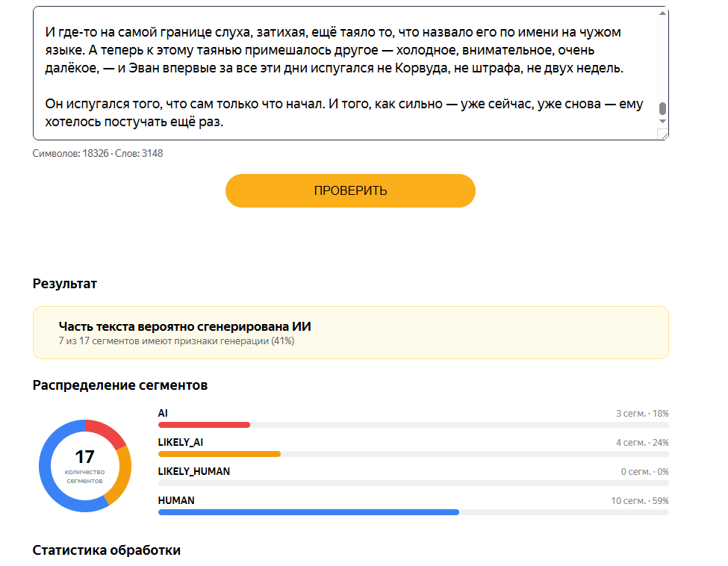Click the 17 segments count in the donut center
This screenshot has height=566, width=728.
click(x=84, y=457)
